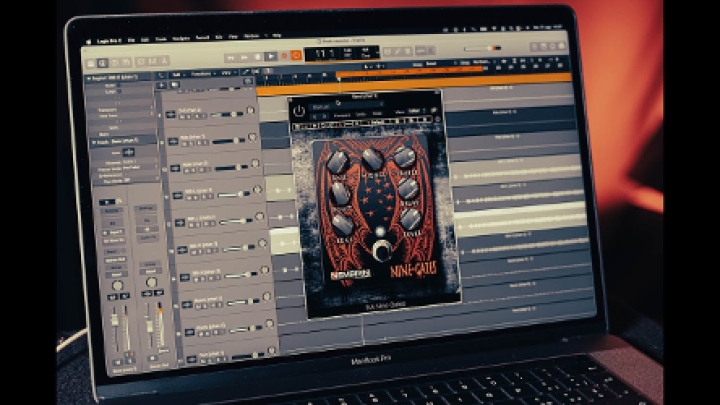Open Smart Controls icon
The height and width of the screenshot is (405, 720).
(141, 61)
